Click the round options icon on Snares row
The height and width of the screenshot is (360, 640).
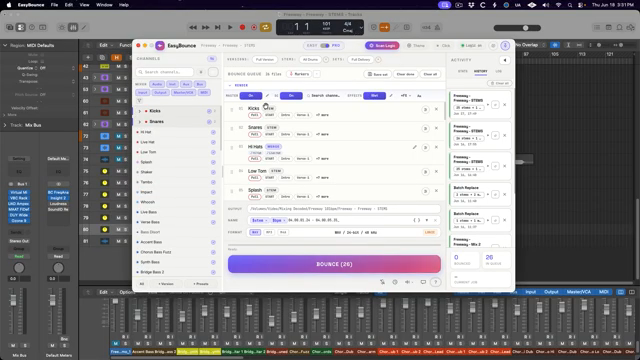click(425, 129)
